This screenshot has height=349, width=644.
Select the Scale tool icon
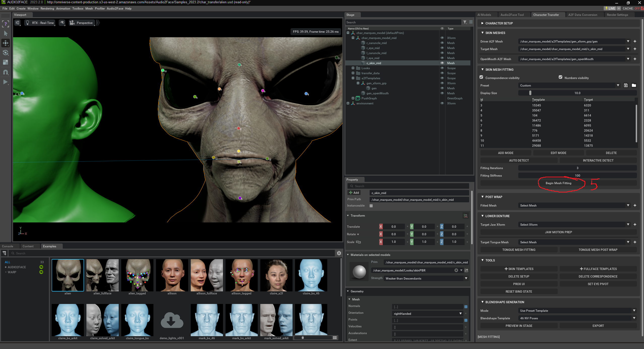click(x=6, y=62)
